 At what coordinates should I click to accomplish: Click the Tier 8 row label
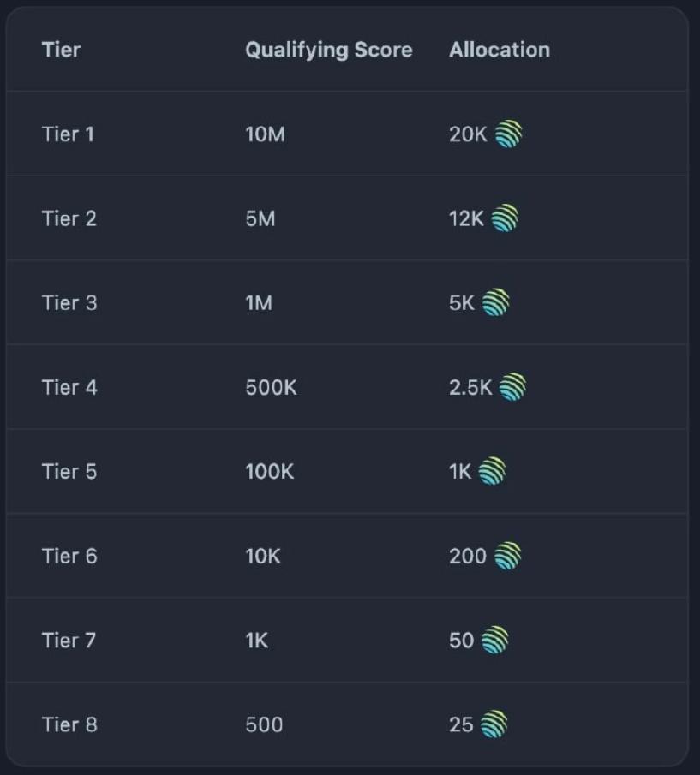point(69,724)
